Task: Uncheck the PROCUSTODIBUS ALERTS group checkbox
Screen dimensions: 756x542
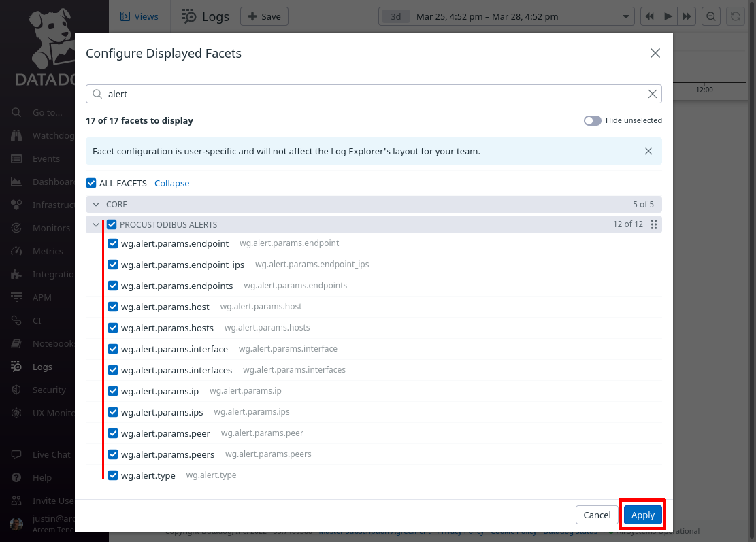Action: [112, 224]
